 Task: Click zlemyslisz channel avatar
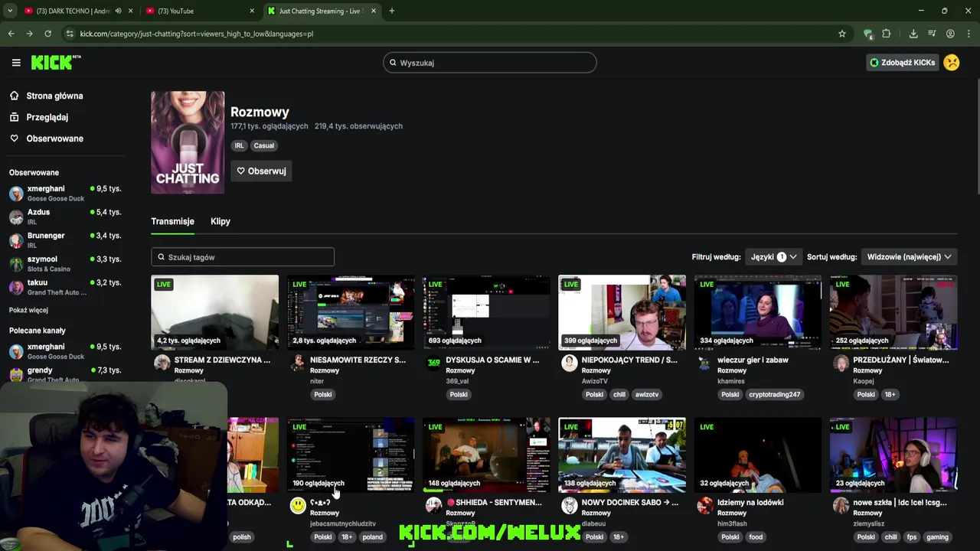click(x=841, y=506)
